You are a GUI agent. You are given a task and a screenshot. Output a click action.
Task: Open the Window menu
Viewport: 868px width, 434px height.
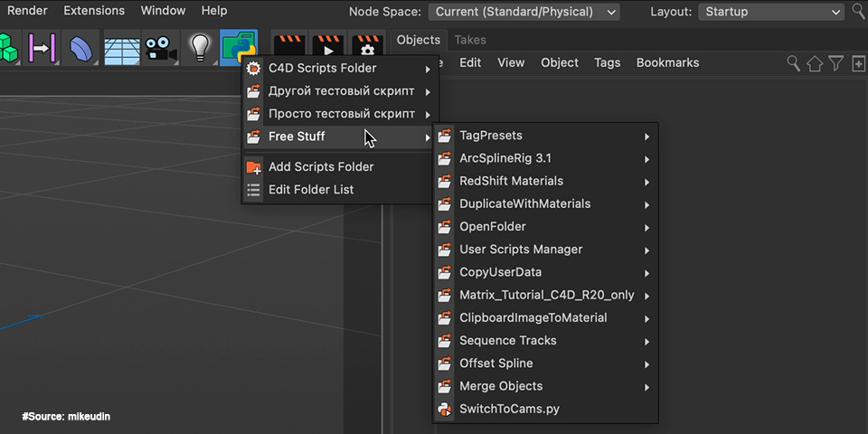click(x=164, y=11)
